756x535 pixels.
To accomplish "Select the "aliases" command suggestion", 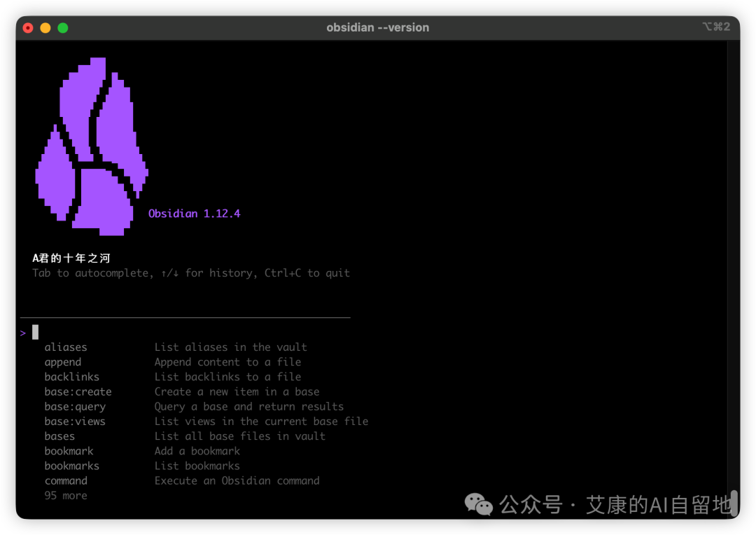I will pos(66,347).
